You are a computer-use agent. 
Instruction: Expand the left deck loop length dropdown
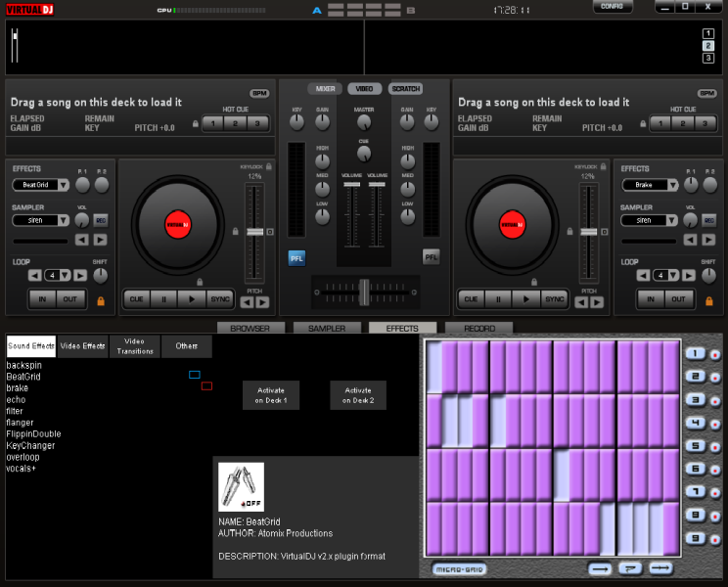64,275
